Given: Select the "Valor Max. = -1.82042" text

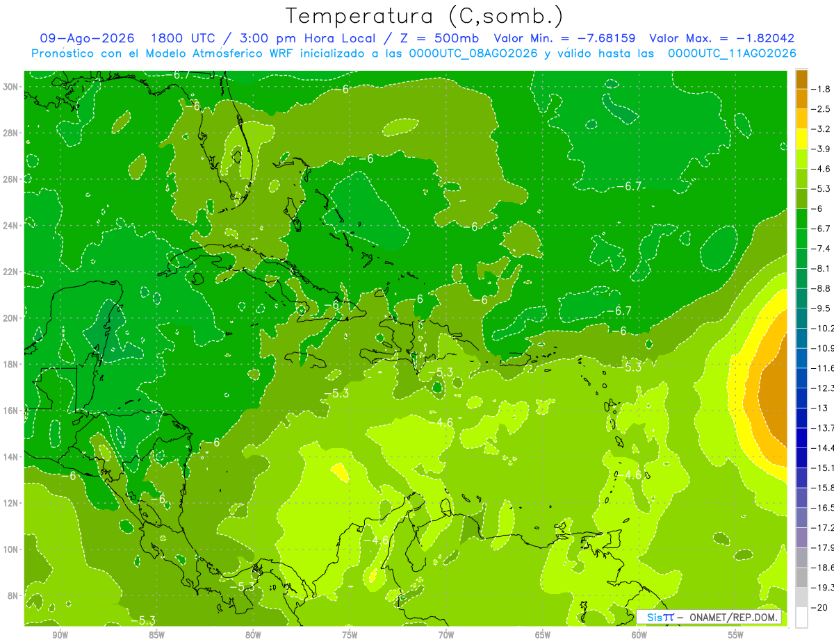Looking at the screenshot, I should [721, 39].
